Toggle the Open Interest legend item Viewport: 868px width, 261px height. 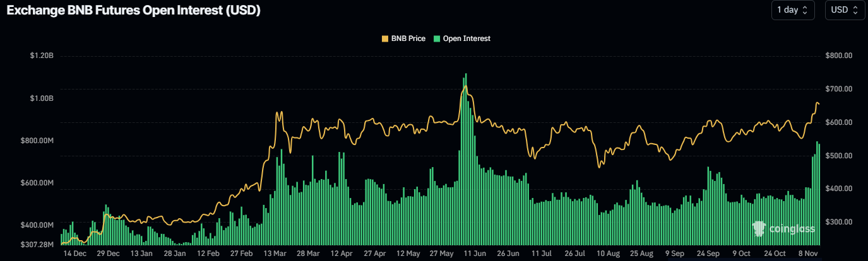(x=461, y=38)
